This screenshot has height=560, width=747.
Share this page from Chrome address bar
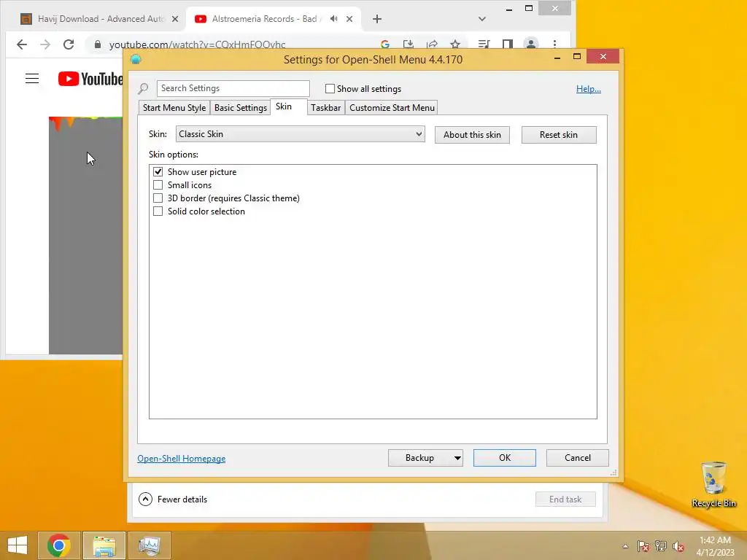(432, 44)
